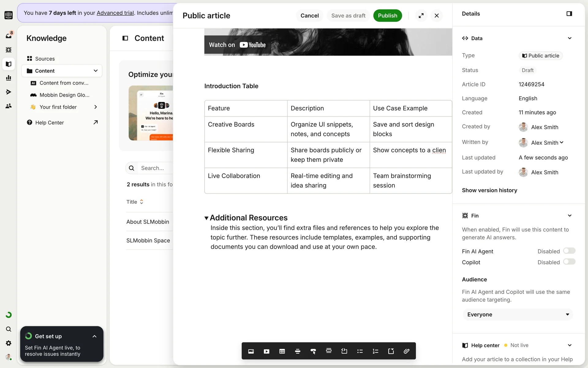Enable the Copilot toggle
This screenshot has height=368, width=588.
[569, 262]
